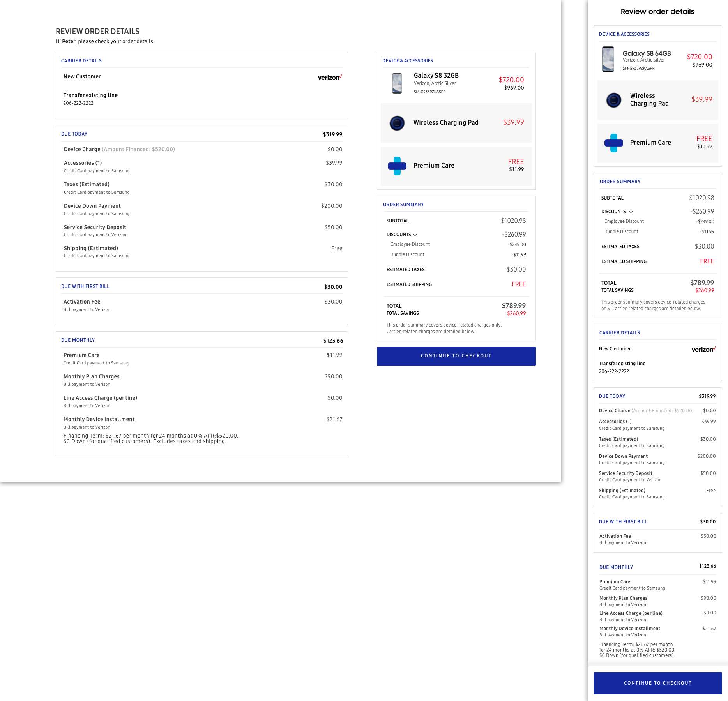The width and height of the screenshot is (728, 701).
Task: Click Employee Discount row in desktop summary
Action: 410,244
